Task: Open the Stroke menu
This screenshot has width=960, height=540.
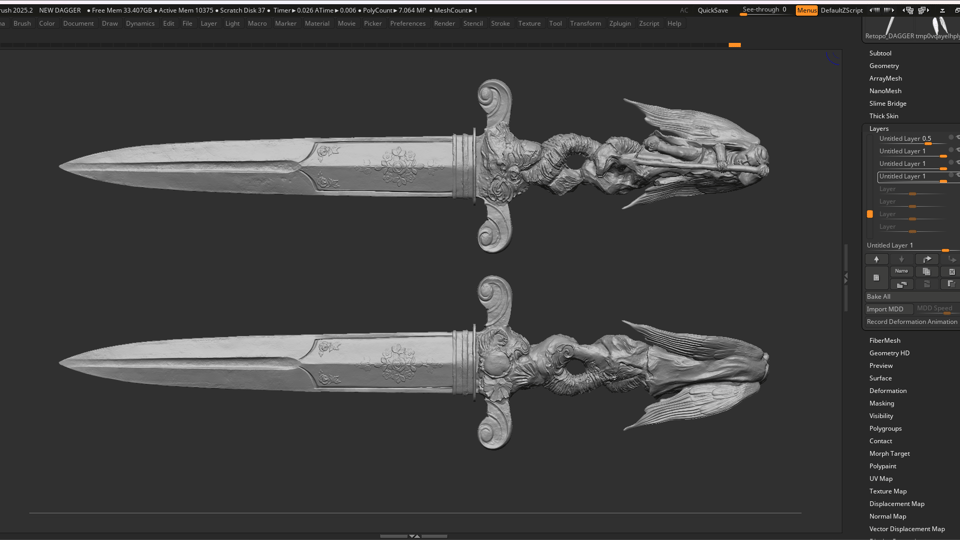Action: click(500, 23)
